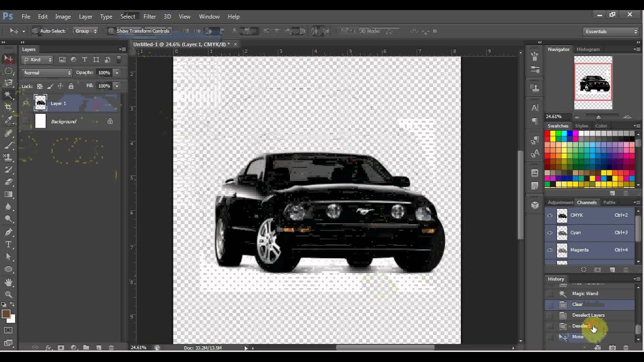Select the Magic Wand history state
The width and height of the screenshot is (644, 362).
[x=590, y=294]
